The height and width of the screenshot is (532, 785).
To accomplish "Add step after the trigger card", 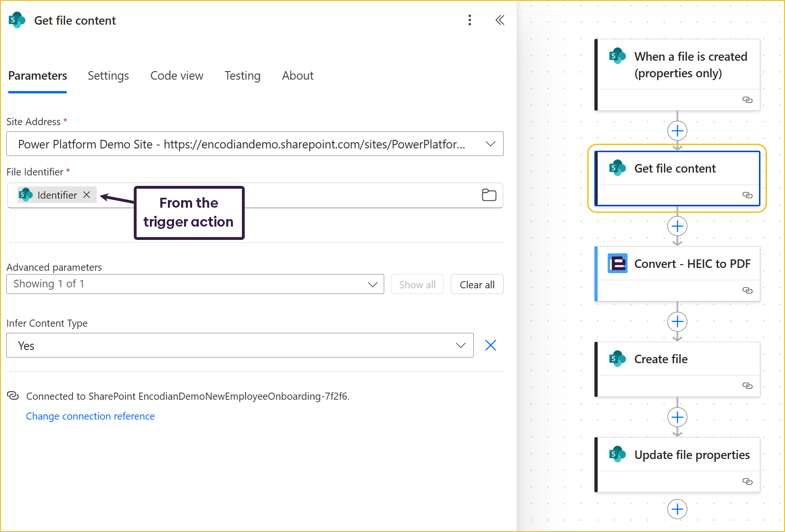I will point(677,131).
